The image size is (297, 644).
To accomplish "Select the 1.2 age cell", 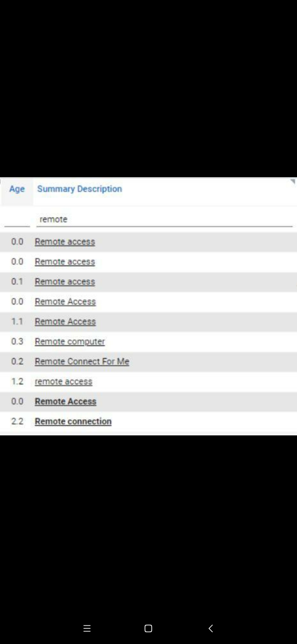I will tap(17, 381).
